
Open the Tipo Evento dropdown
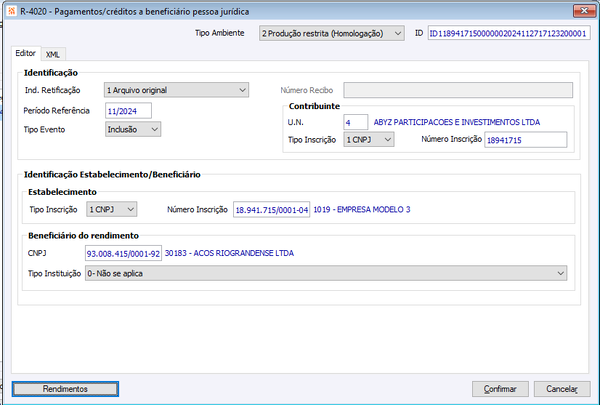[133, 129]
